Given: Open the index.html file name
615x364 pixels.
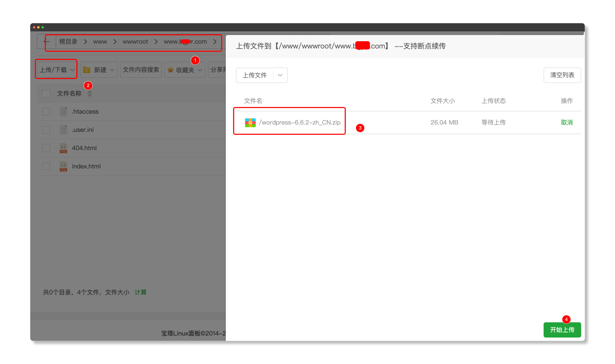Looking at the screenshot, I should pos(86,166).
